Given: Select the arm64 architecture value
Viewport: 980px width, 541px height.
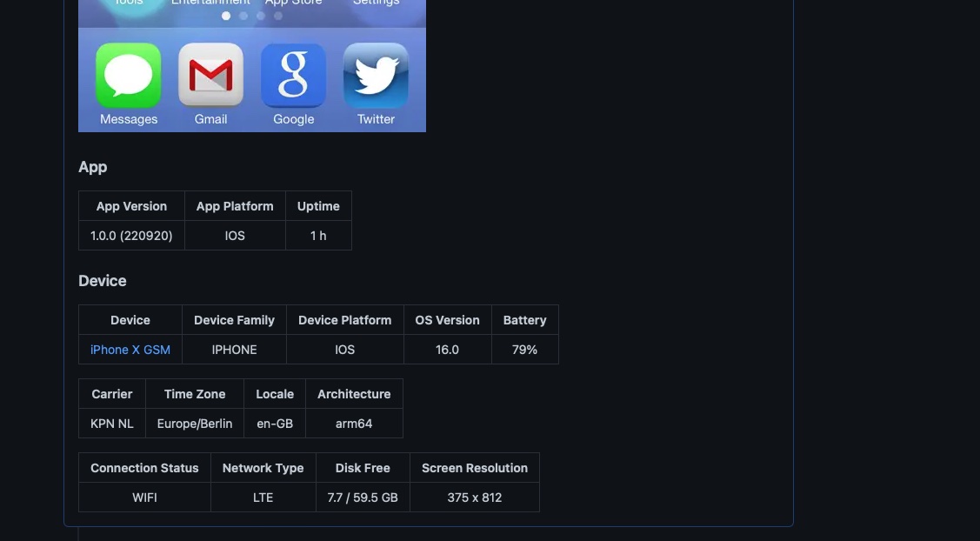Looking at the screenshot, I should click(354, 424).
